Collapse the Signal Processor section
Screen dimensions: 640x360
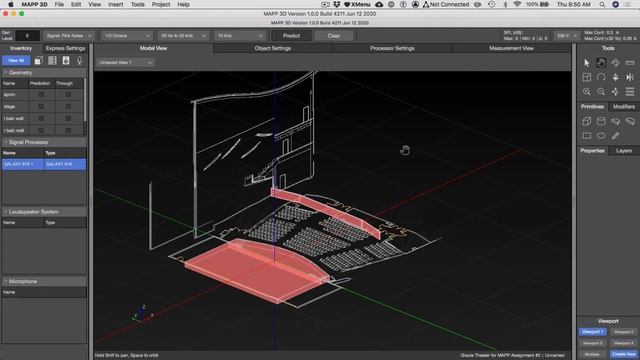(x=6, y=142)
